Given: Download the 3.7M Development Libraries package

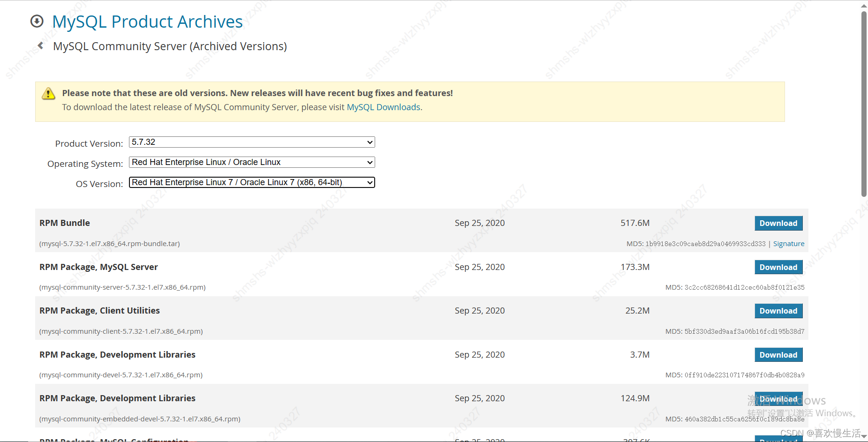Looking at the screenshot, I should click(778, 355).
